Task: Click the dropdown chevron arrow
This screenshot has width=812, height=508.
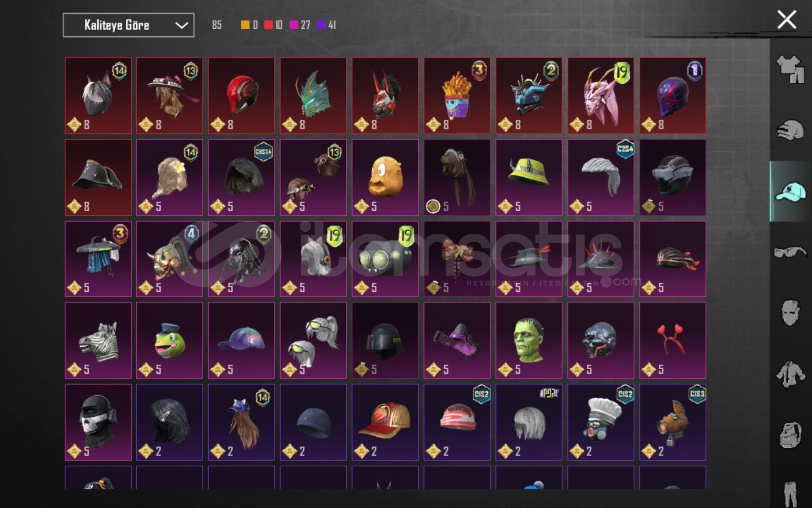Action: pos(181,25)
